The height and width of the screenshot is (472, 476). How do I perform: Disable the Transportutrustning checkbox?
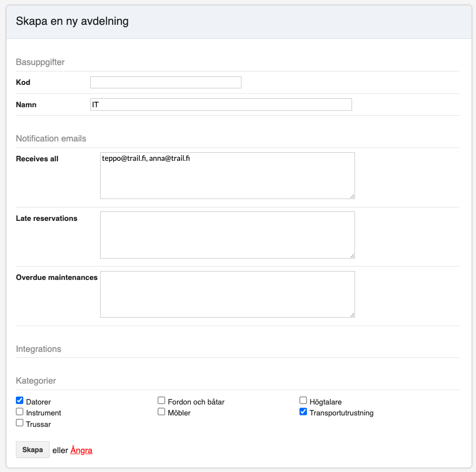(x=303, y=411)
